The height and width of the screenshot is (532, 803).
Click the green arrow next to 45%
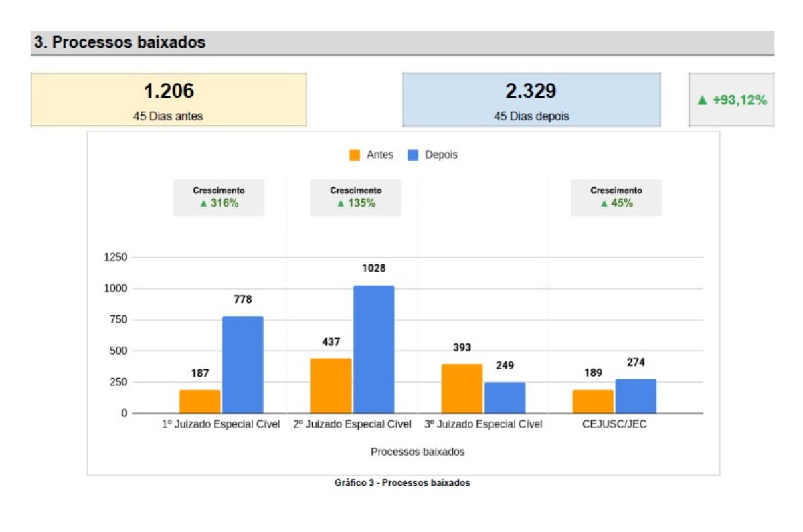tap(604, 203)
